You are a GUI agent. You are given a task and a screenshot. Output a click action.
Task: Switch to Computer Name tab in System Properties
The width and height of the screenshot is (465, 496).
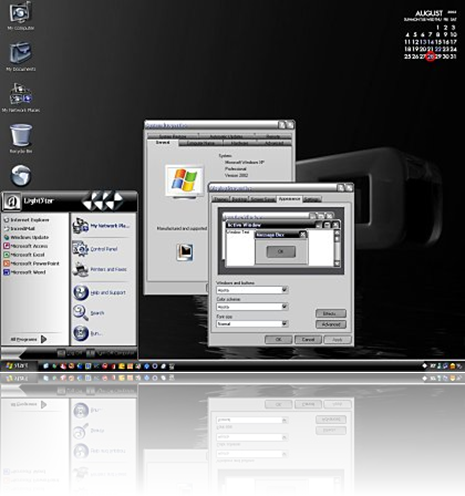coord(201,143)
